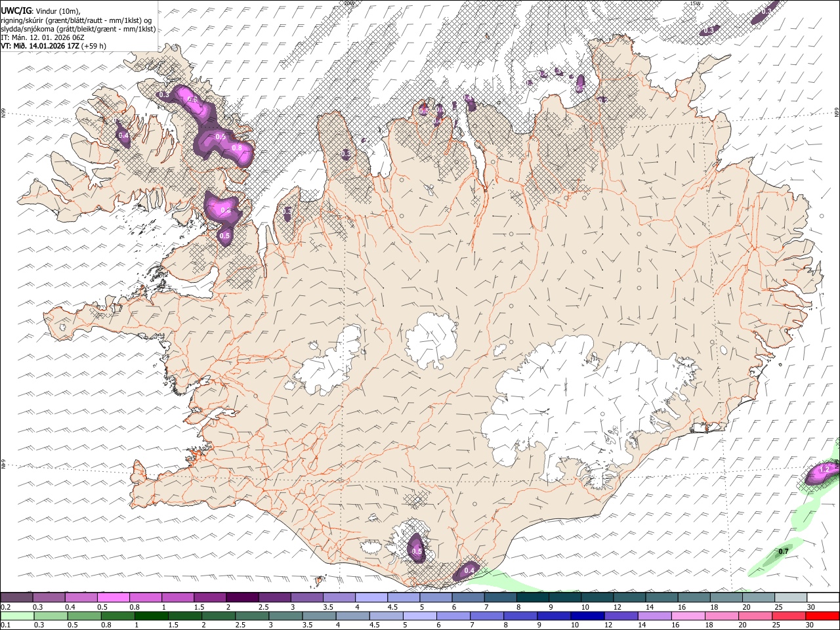
Task: Click the '0.2' label under the snow scale
Action: point(6,607)
